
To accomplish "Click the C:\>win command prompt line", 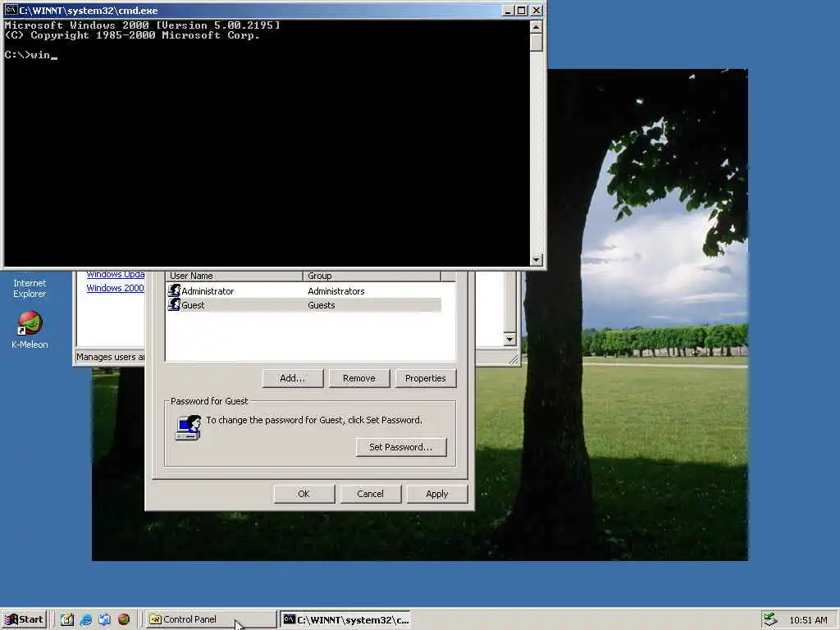I will click(x=30, y=55).
